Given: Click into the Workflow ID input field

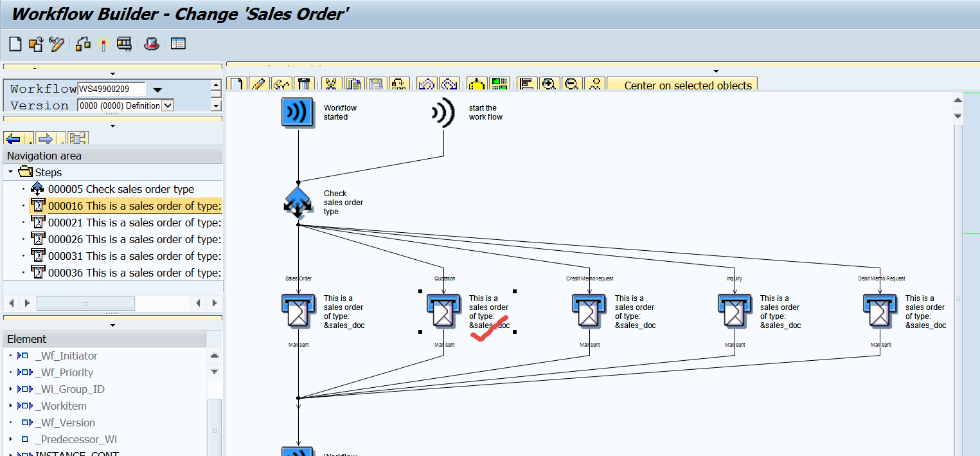Looking at the screenshot, I should tap(111, 89).
